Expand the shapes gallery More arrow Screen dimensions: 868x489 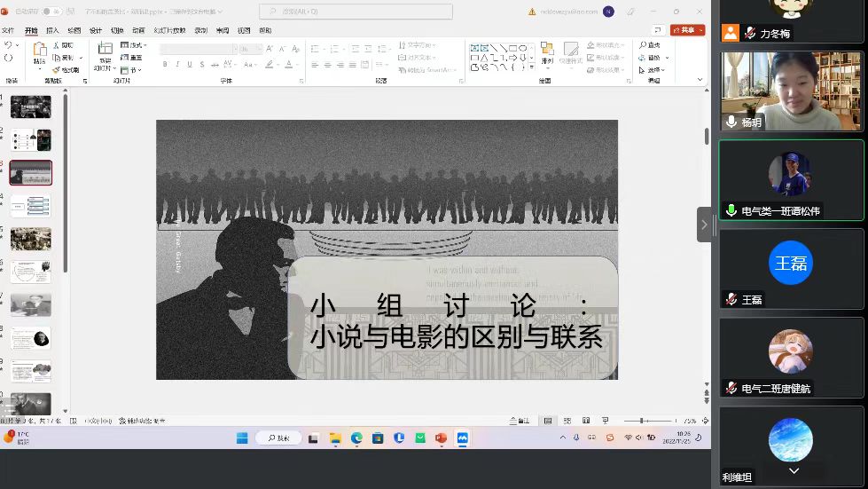pyautogui.click(x=531, y=67)
